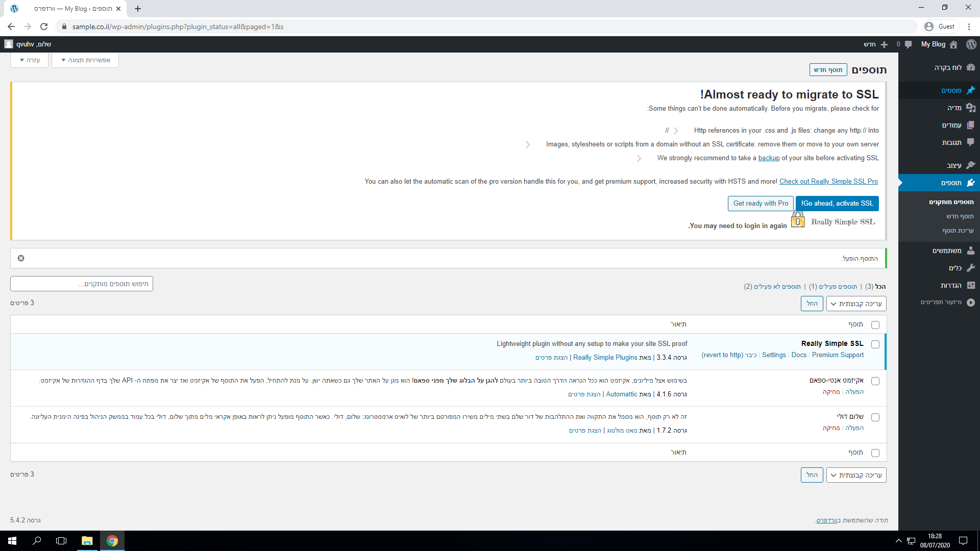Image resolution: width=980 pixels, height=551 pixels.
Task: Open the WordPress (וורדפרס) footer link
Action: click(x=827, y=520)
